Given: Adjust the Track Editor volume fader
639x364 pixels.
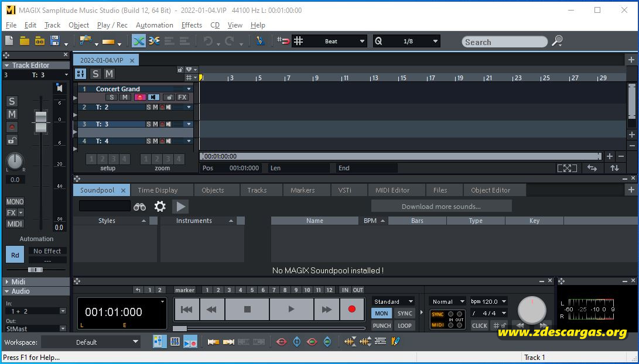Looking at the screenshot, I should [x=41, y=122].
